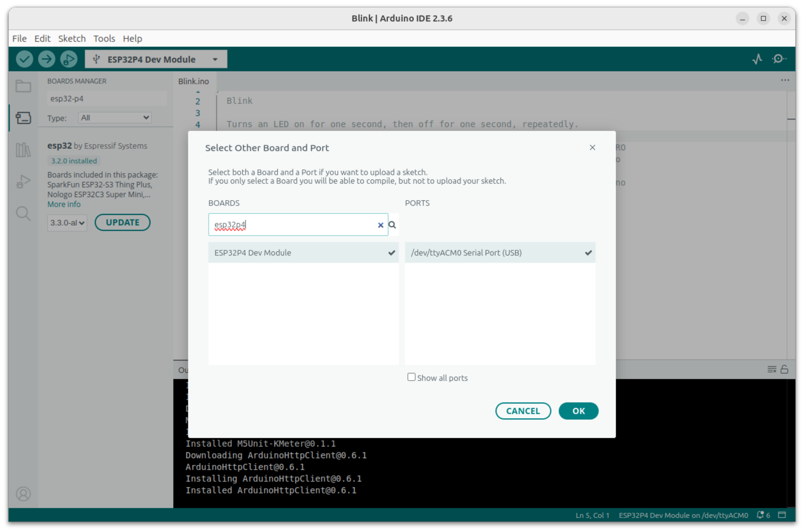The image size is (804, 532).
Task: Click the CANCEL button
Action: coord(523,411)
